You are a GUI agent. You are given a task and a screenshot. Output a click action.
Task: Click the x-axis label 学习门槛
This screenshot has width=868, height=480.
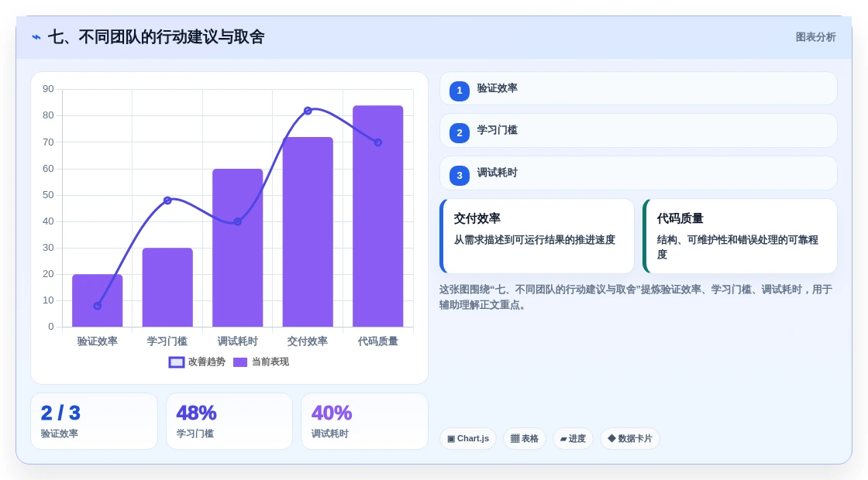click(167, 341)
